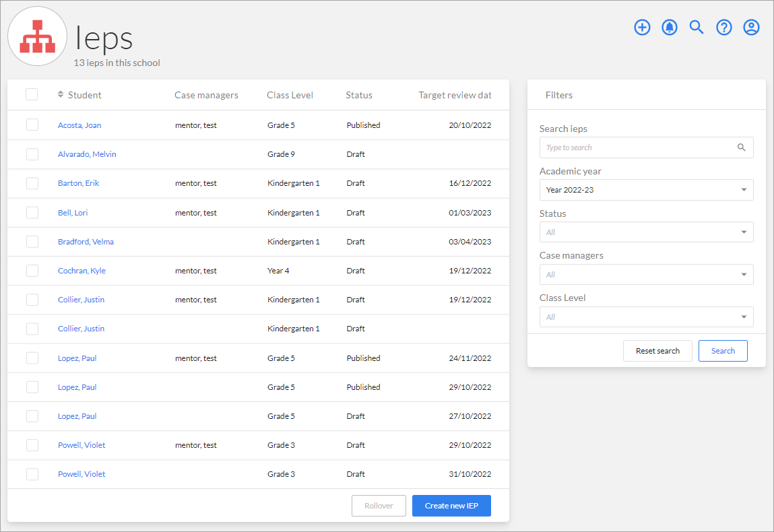Check the box for Acosta, Joan
Viewport: 774px width, 532px height.
click(x=32, y=125)
